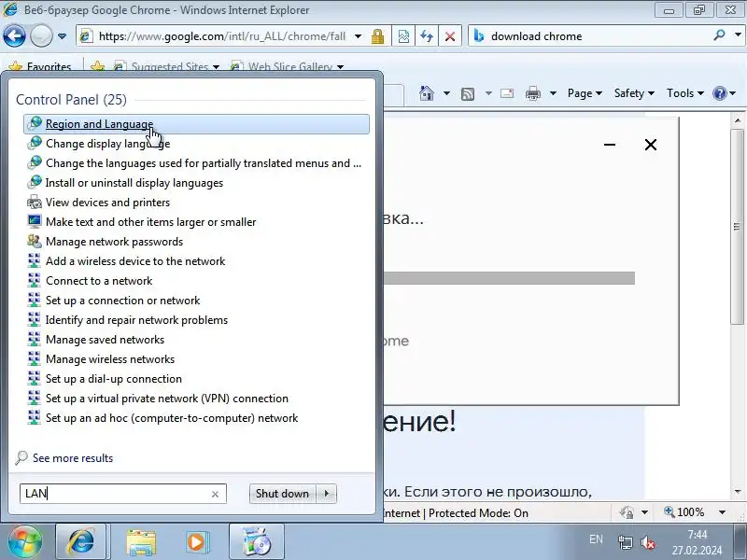
Task: Open Region and Language result
Action: coord(196,124)
